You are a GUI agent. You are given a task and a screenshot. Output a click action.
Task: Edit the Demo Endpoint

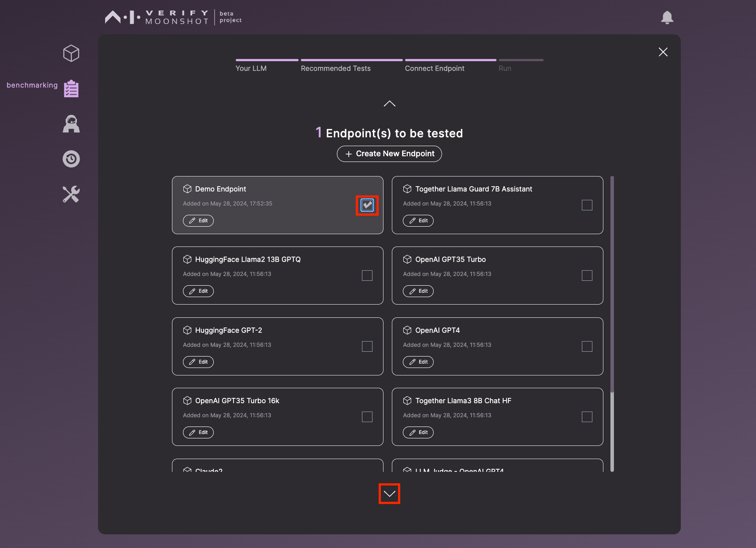198,221
